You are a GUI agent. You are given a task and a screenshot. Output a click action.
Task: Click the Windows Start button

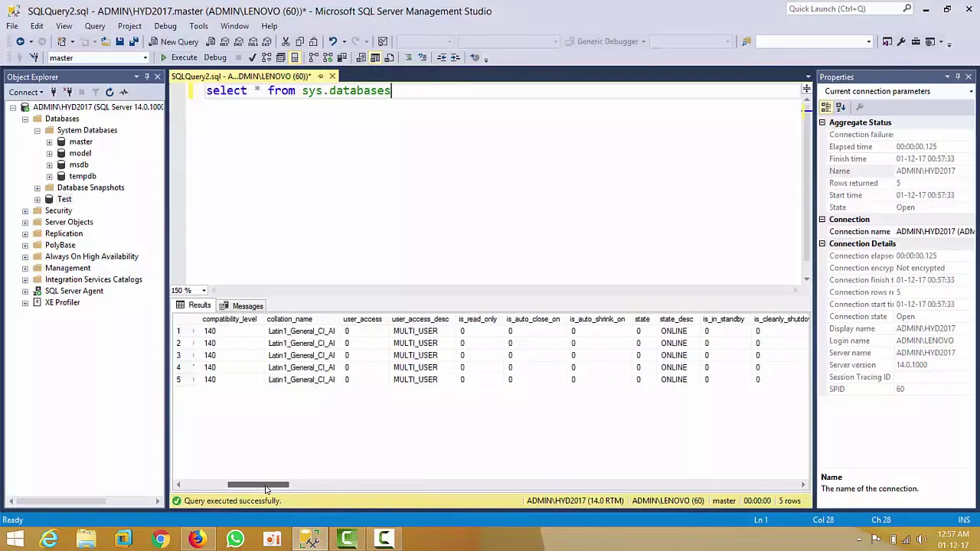point(15,540)
